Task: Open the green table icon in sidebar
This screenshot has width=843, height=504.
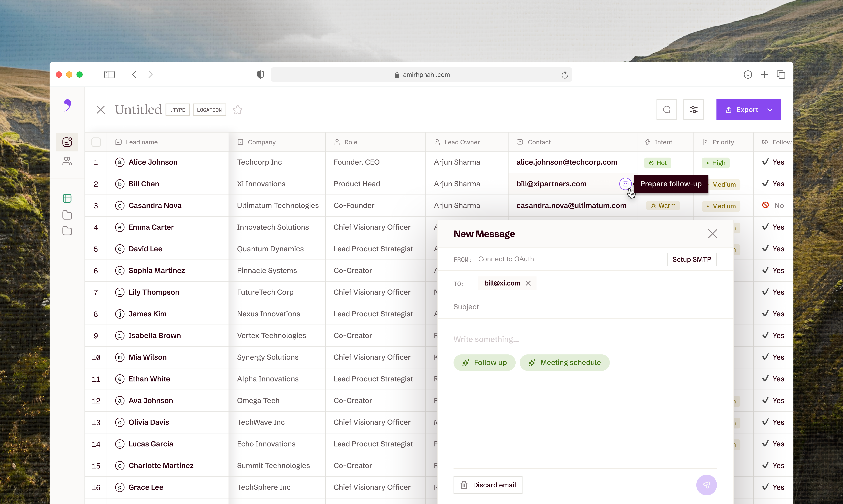Action: pyautogui.click(x=67, y=198)
